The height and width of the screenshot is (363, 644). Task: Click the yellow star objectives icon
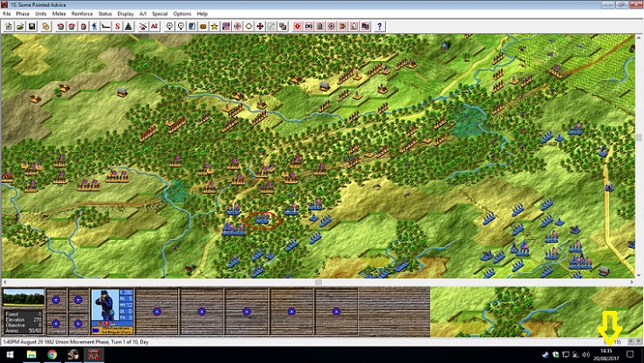(214, 27)
